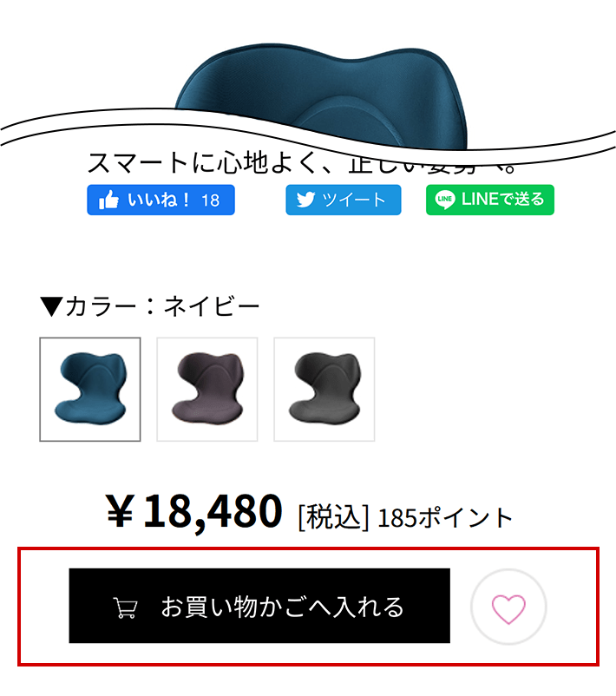The image size is (616, 696).
Task: Click the LINE speech bubble icon
Action: 445,200
